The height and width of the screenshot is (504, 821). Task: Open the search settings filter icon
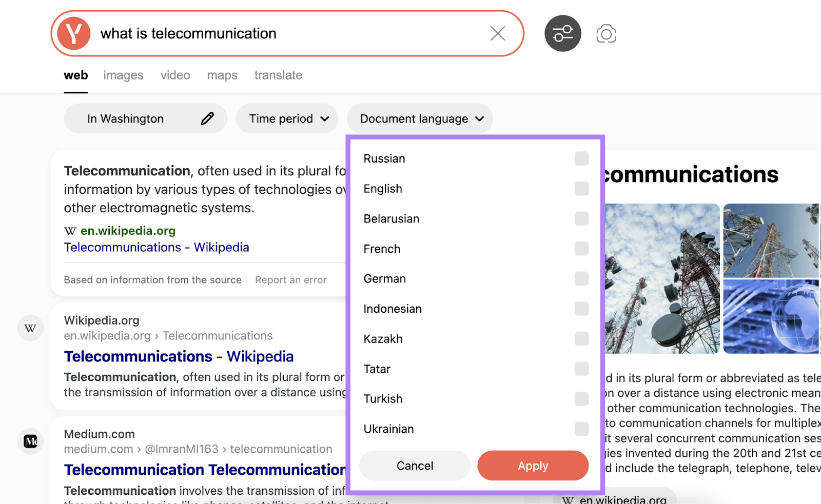tap(562, 33)
